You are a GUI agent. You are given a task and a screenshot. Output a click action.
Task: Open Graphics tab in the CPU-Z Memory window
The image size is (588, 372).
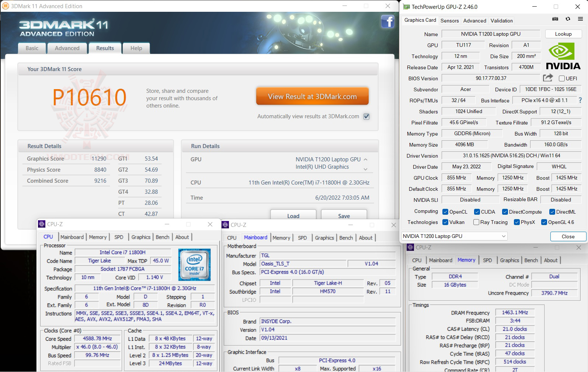pos(509,260)
